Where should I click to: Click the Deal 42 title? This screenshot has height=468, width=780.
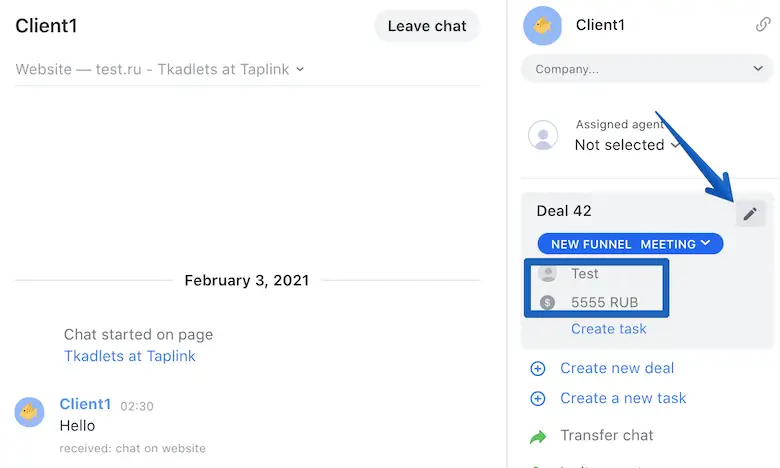pyautogui.click(x=564, y=211)
